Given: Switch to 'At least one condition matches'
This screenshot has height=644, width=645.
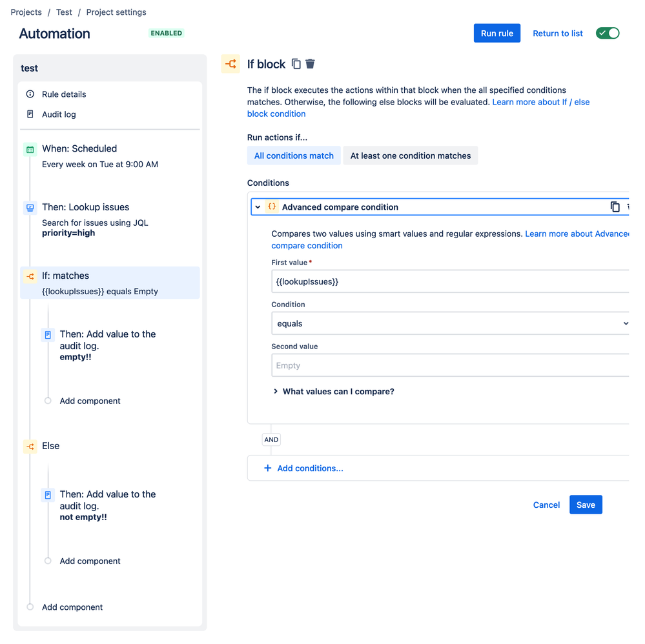Looking at the screenshot, I should coord(410,156).
